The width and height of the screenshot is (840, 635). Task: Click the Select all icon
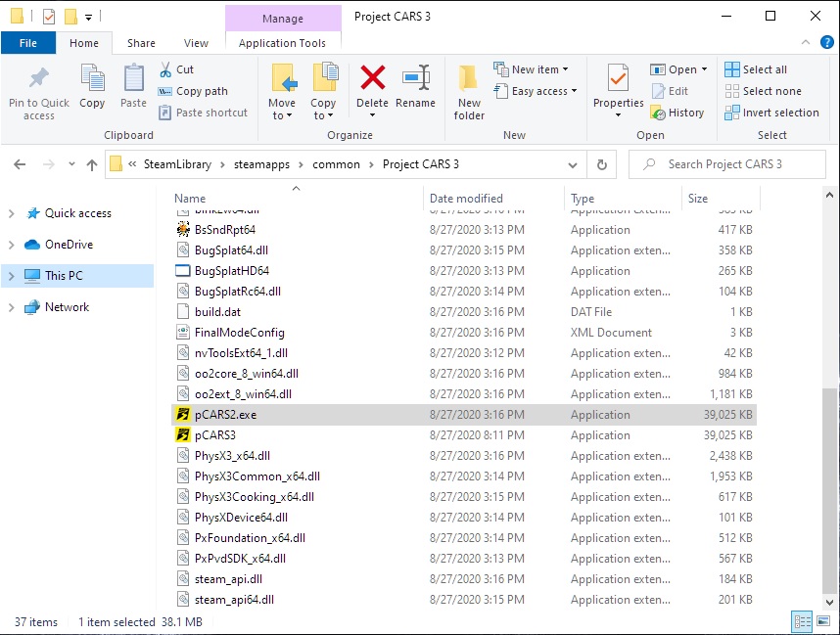coord(731,69)
